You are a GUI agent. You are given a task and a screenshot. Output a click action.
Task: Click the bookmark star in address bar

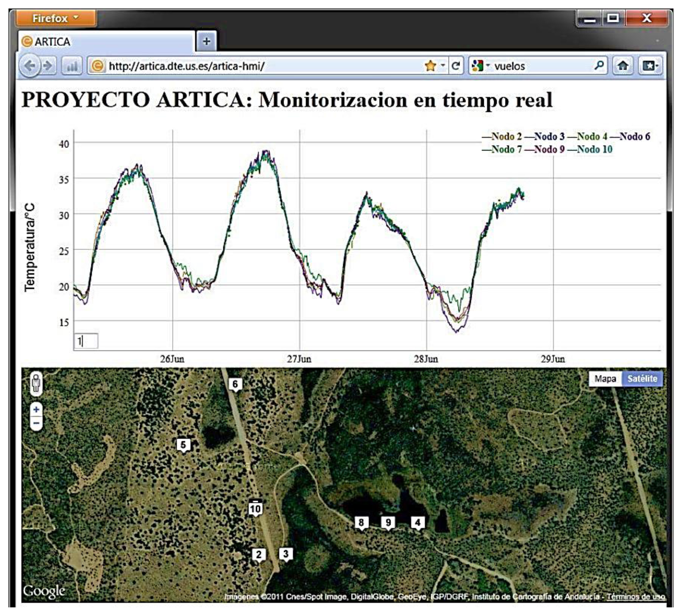[430, 66]
